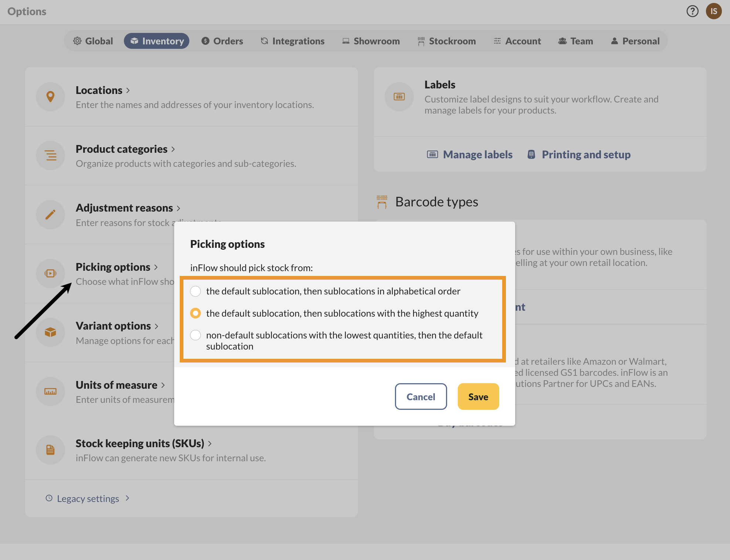
Task: Expand the Legacy settings chevron
Action: pos(127,498)
